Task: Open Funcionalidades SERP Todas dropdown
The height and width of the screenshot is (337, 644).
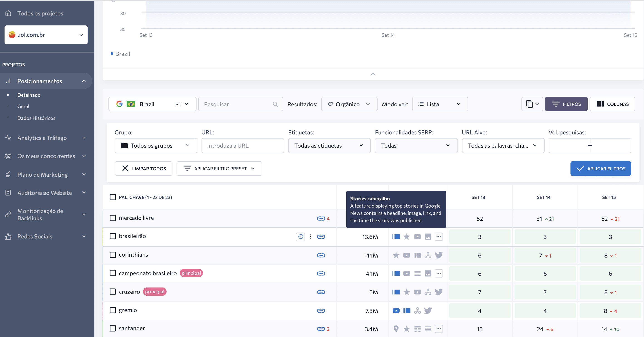Action: tap(416, 146)
